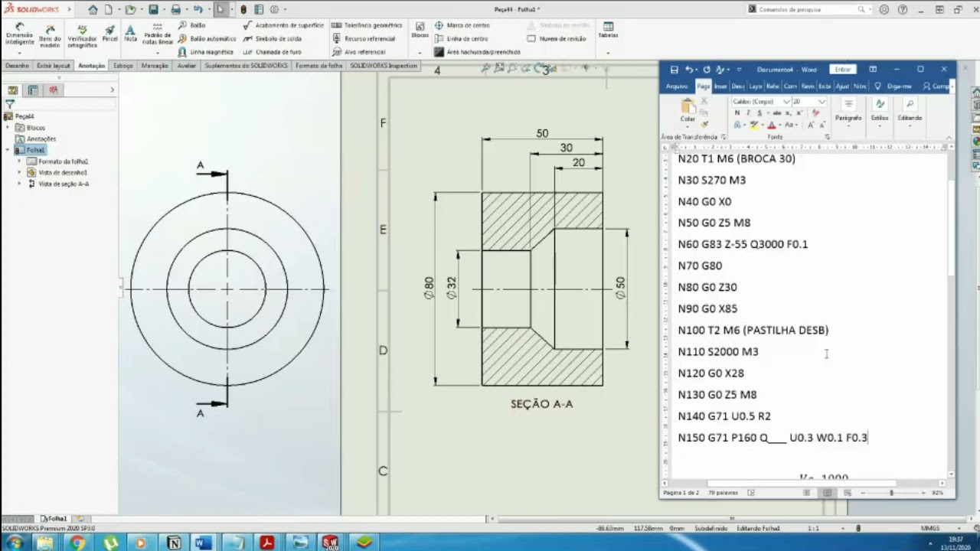This screenshot has height=551, width=980.
Task: Expand Vista de seção A-A node
Action: click(19, 184)
